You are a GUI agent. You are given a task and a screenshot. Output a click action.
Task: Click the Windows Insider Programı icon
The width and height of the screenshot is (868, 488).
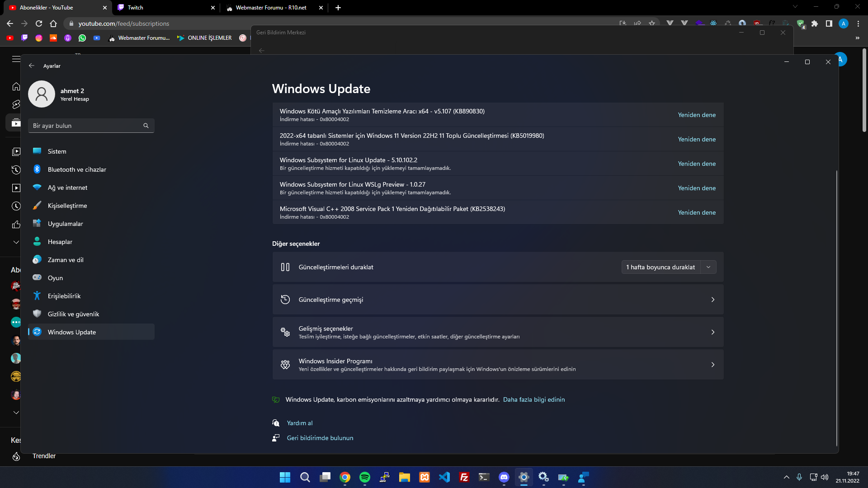pos(285,365)
